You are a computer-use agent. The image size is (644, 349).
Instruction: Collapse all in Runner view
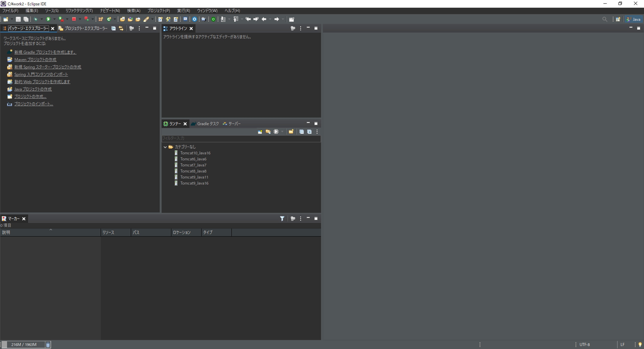(x=302, y=132)
